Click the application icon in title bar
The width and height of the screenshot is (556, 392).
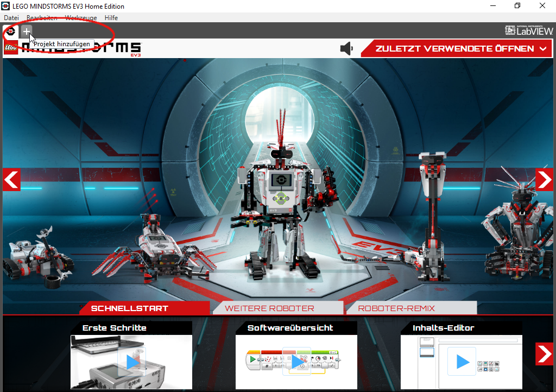(5, 6)
